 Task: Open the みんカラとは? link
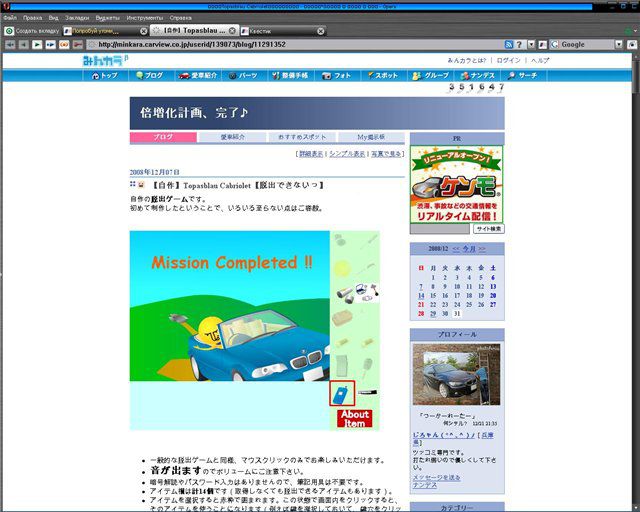coord(467,60)
